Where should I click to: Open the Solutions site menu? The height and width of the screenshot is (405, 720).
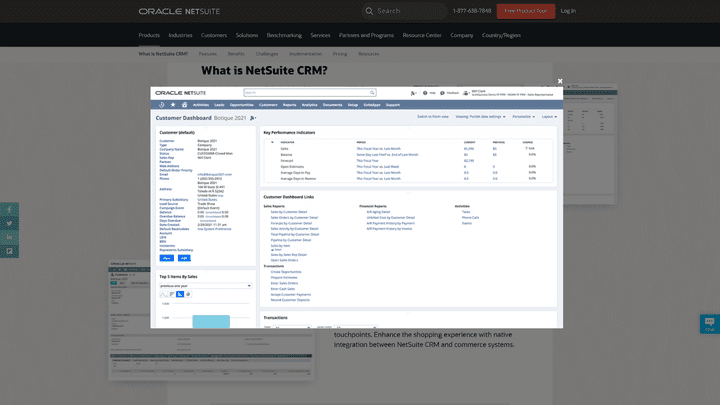click(247, 35)
